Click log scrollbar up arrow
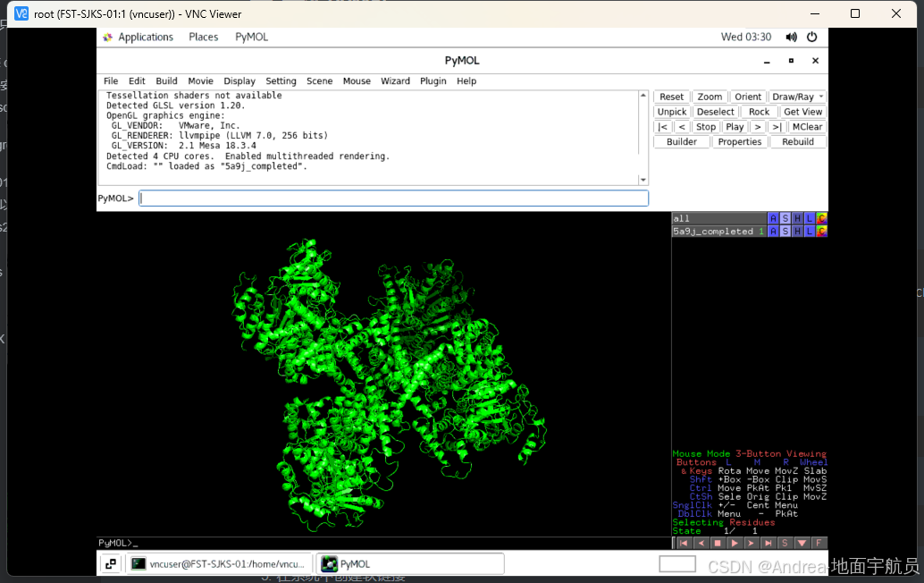This screenshot has height=583, width=924. 643,96
